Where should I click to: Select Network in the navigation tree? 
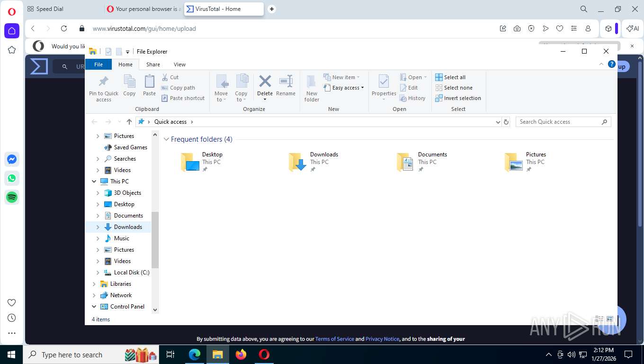point(121,295)
